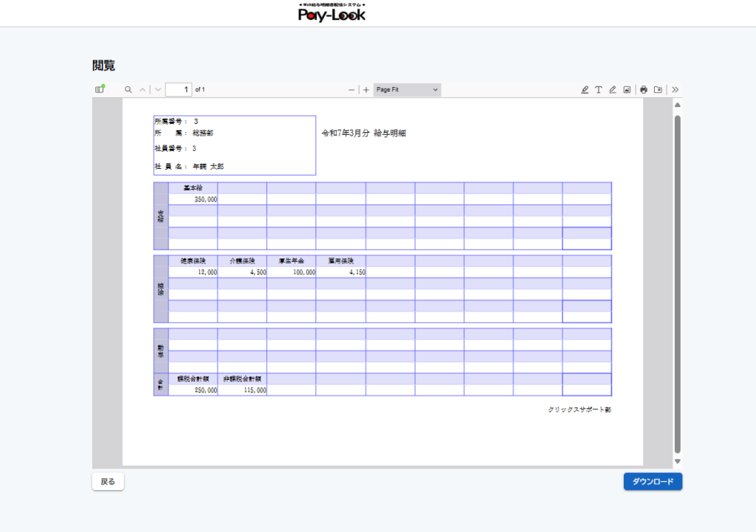Select the add image tool
Image resolution: width=756 pixels, height=532 pixels.
click(627, 89)
